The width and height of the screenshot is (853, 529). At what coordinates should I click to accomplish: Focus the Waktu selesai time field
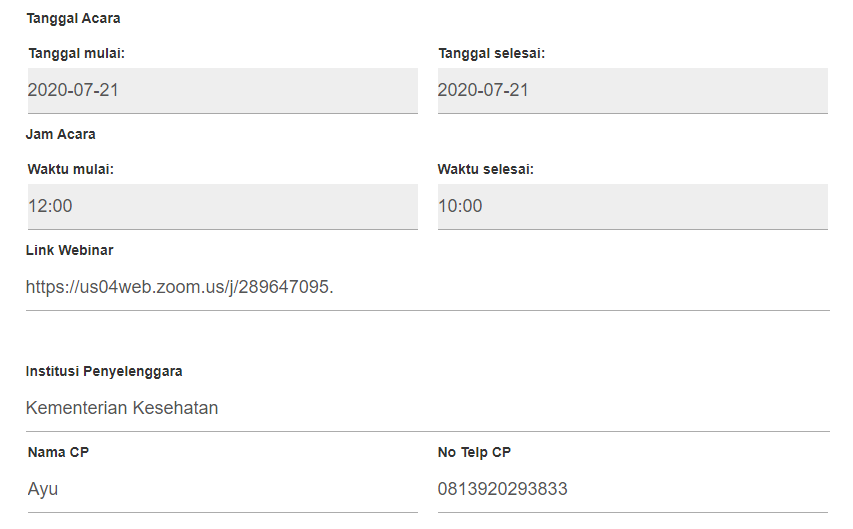(632, 206)
